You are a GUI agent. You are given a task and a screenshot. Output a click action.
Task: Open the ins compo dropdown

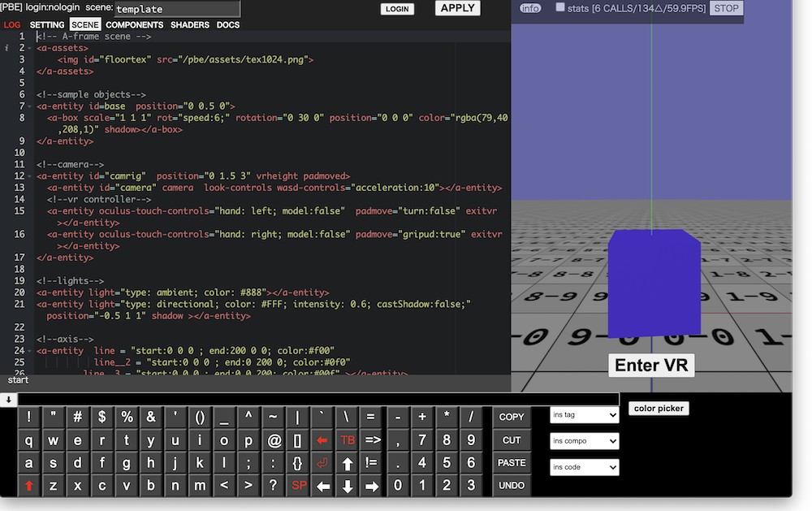[584, 440]
